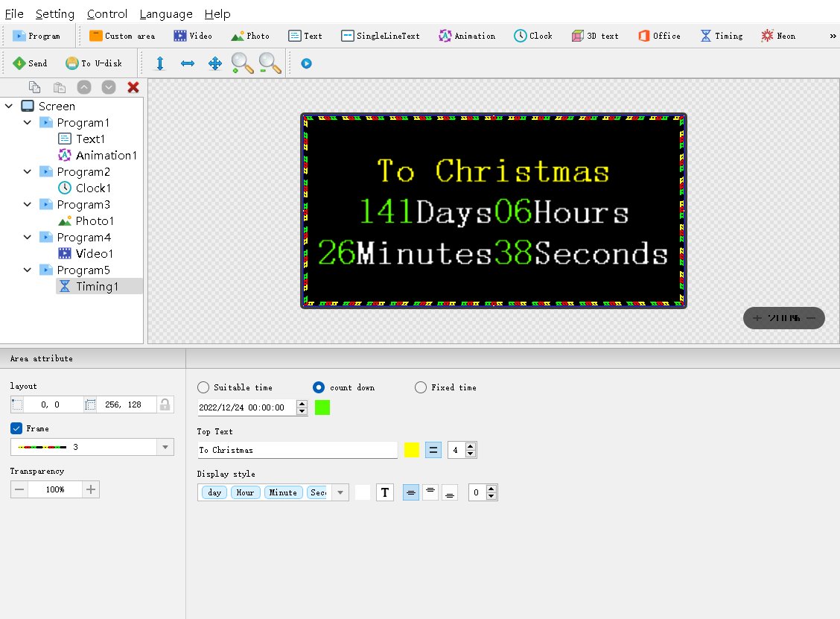This screenshot has height=619, width=840.
Task: Add a Neon area
Action: point(778,36)
